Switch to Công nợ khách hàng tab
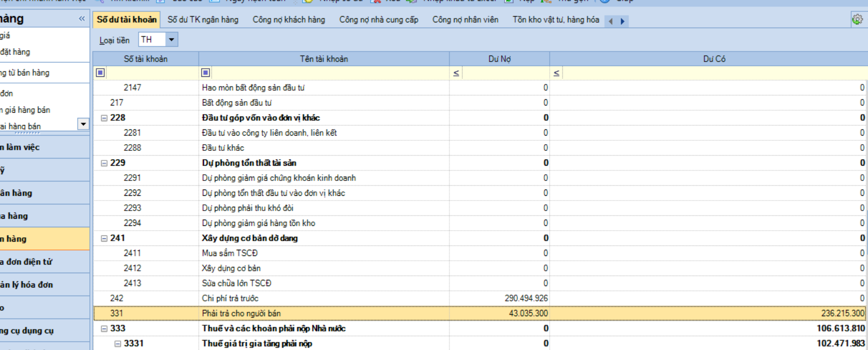The height and width of the screenshot is (350, 868). [x=288, y=20]
